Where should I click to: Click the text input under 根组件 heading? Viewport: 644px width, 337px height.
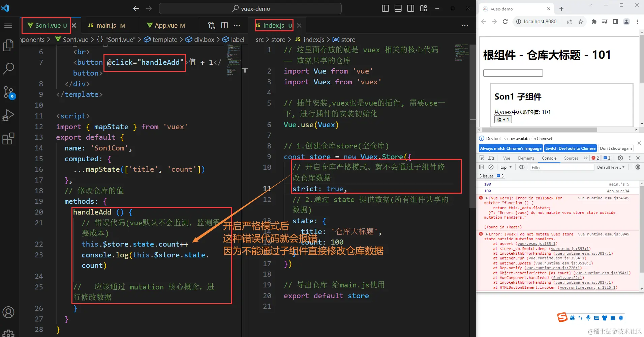click(513, 73)
